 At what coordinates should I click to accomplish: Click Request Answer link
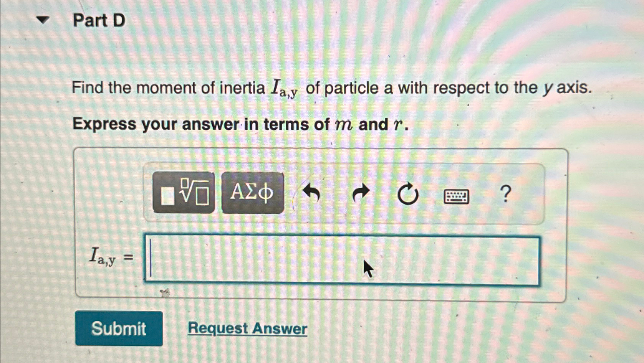coord(247,329)
